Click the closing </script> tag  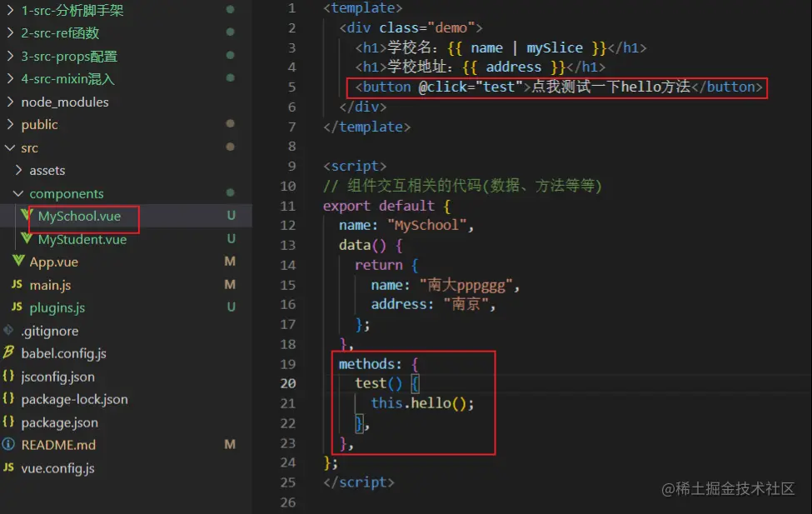tap(358, 482)
